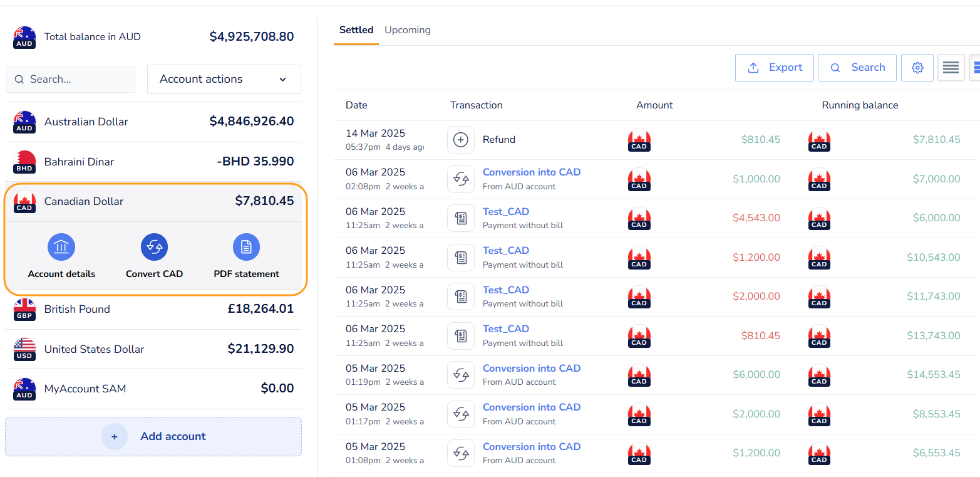This screenshot has width=980, height=477.
Task: Click the accounts Search input field
Action: tap(70, 80)
